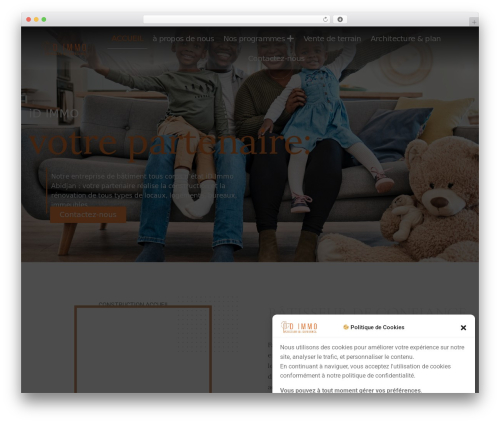Click the 'iD IMMO' hero subtitle text
Image resolution: width=500 pixels, height=423 pixels.
[x=54, y=114]
